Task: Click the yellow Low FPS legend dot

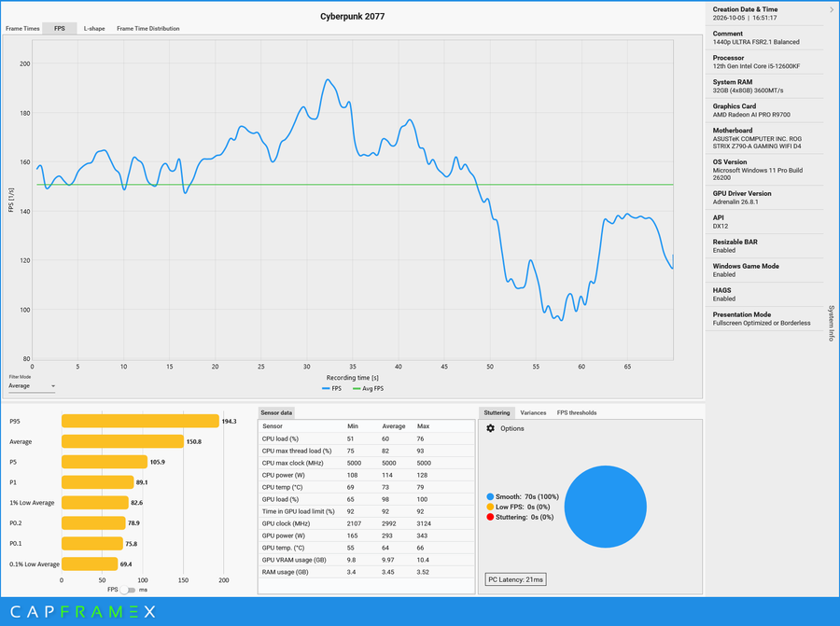Action: [x=490, y=508]
